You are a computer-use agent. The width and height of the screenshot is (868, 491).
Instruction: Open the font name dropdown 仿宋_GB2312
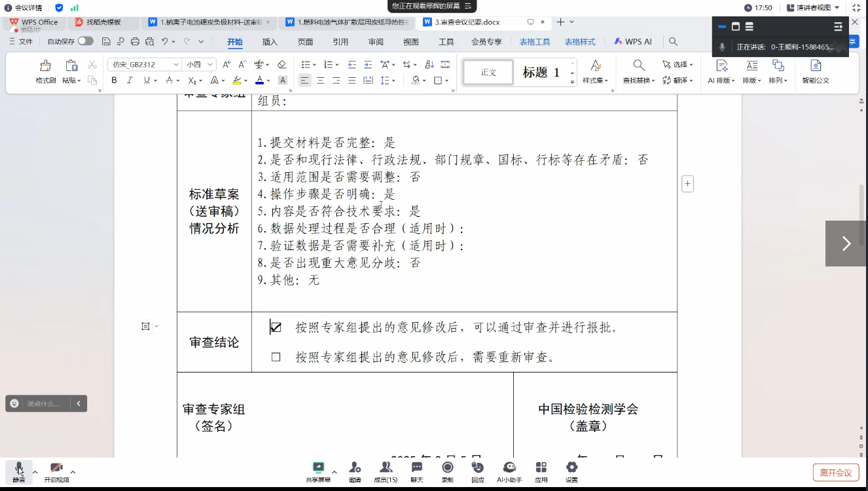click(144, 64)
